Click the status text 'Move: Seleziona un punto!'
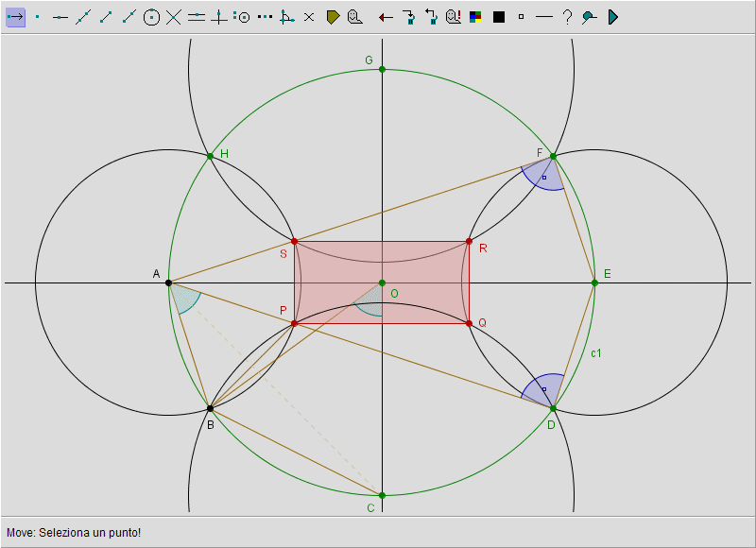 [74, 533]
